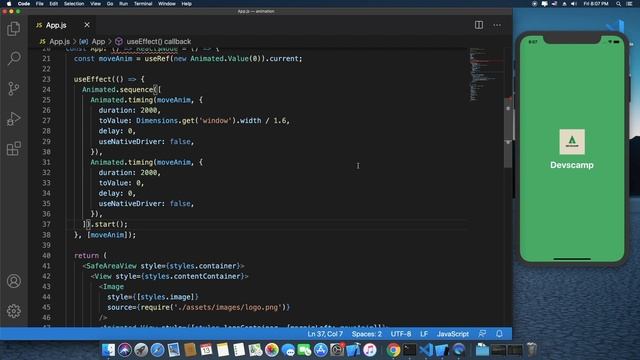Open Safari from the dock

(x=157, y=350)
